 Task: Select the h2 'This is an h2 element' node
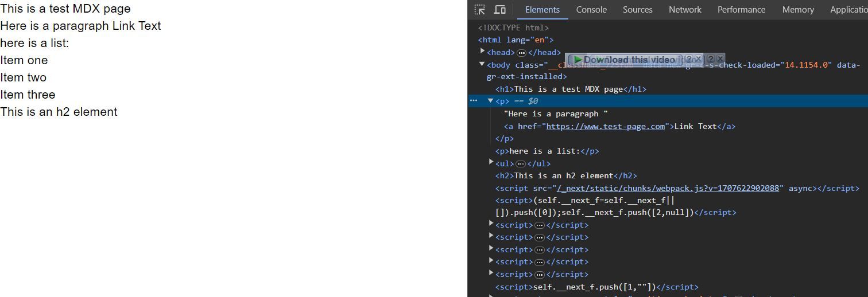pyautogui.click(x=566, y=175)
